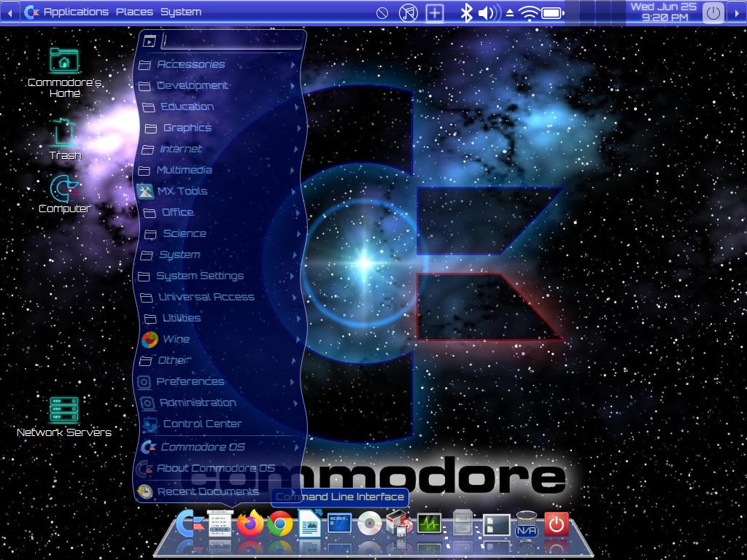747x560 pixels.
Task: Select the System category in applications list
Action: click(219, 254)
